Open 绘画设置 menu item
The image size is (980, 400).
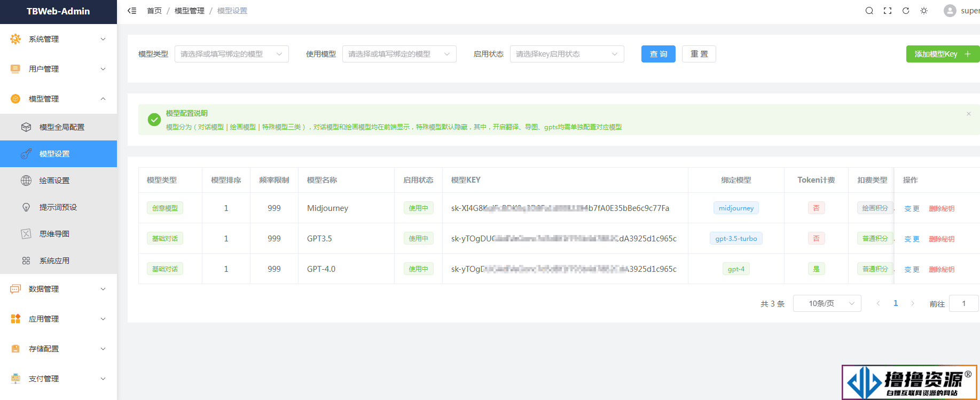coord(59,181)
